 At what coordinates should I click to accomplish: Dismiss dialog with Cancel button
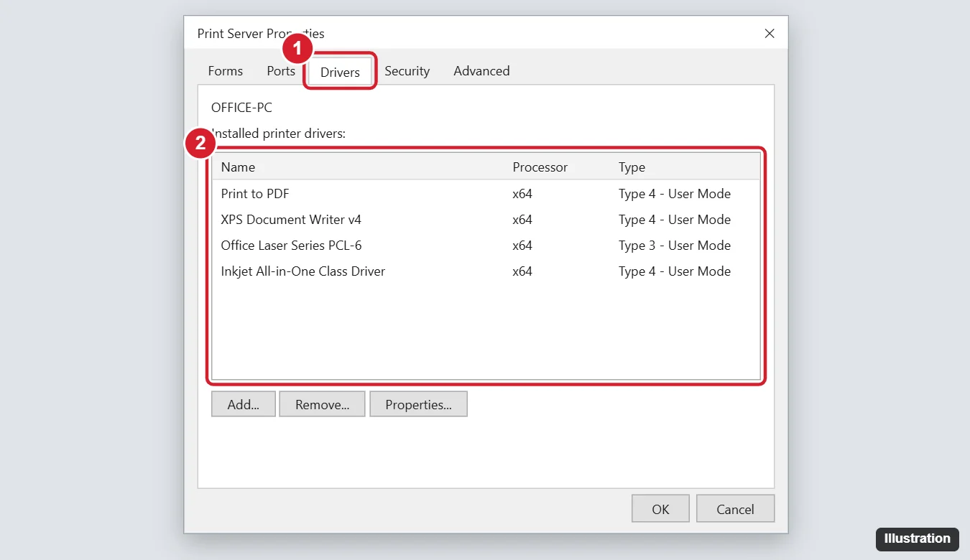(x=735, y=509)
